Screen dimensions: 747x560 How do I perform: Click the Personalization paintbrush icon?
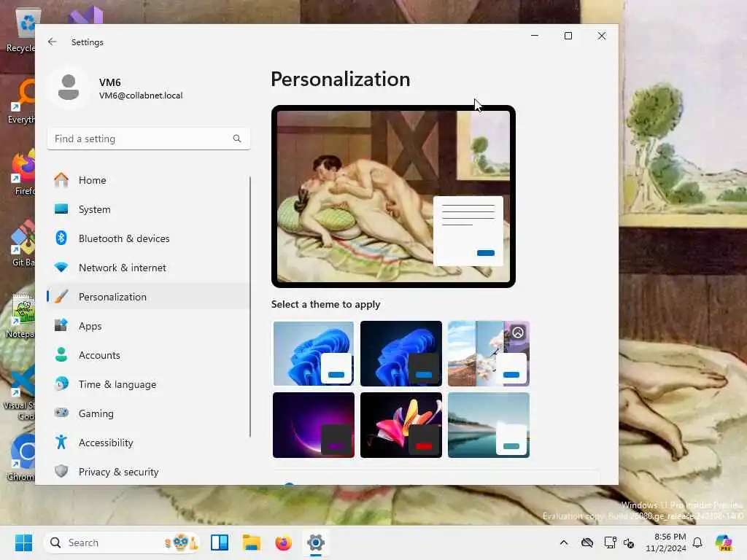(61, 297)
